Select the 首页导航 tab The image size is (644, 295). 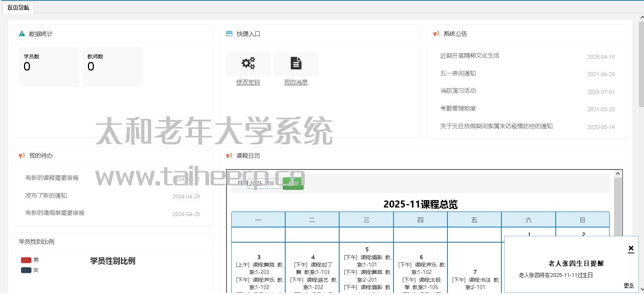(x=18, y=7)
